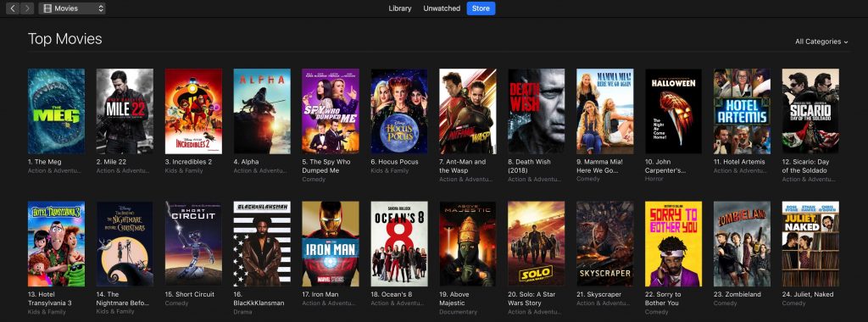
Task: Open the Short Circuit poster
Action: tap(193, 244)
